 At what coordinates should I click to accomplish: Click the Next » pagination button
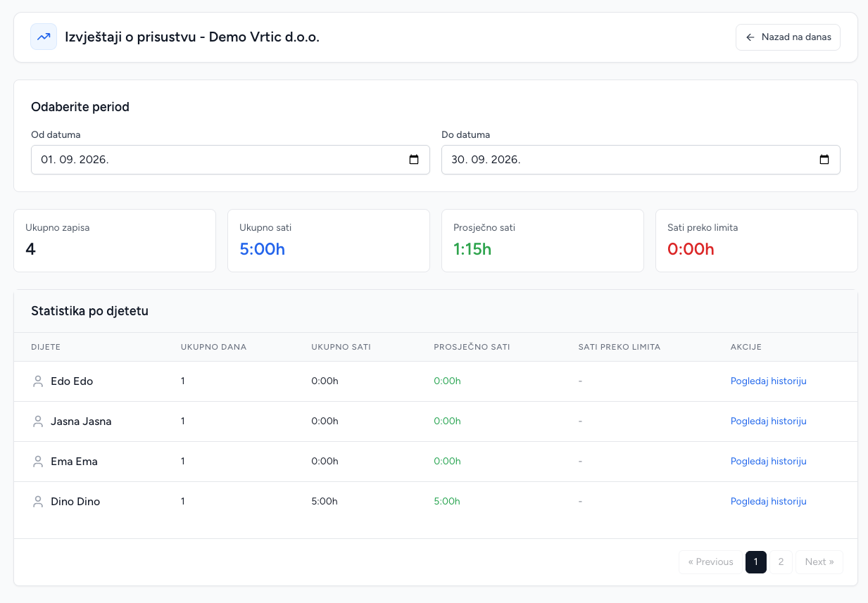819,562
